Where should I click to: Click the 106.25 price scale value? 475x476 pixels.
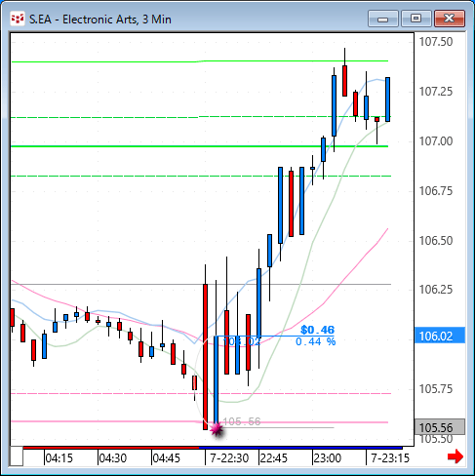436,290
